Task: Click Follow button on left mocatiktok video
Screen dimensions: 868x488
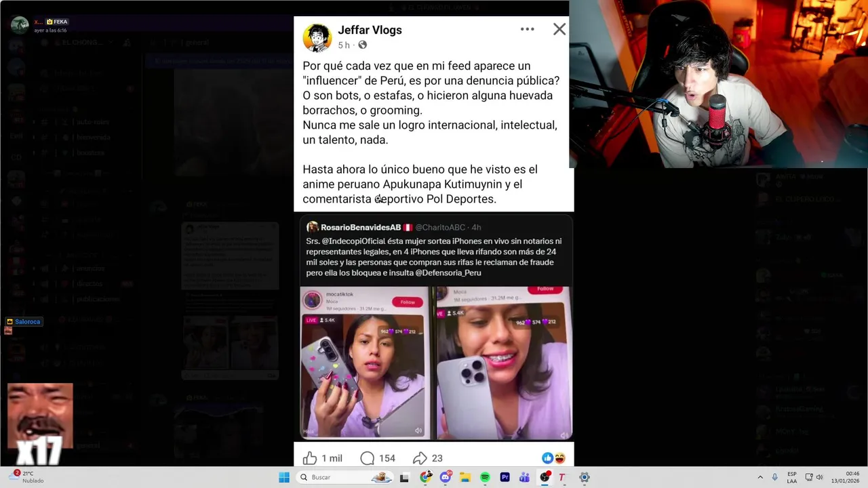Action: point(408,302)
